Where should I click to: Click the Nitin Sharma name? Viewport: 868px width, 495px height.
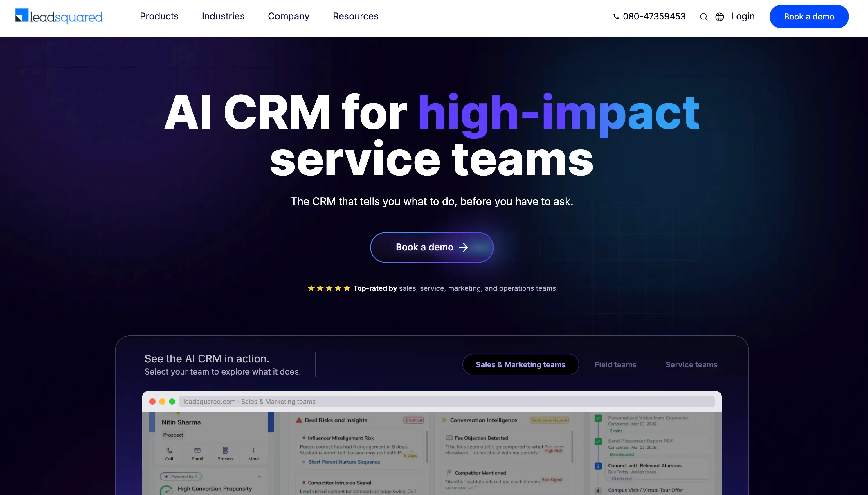click(181, 422)
